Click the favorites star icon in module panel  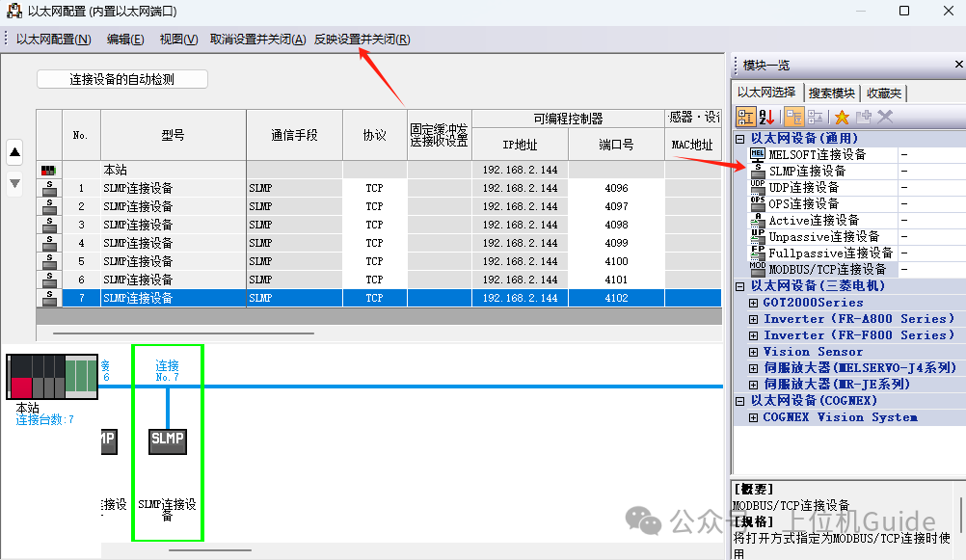coord(842,118)
